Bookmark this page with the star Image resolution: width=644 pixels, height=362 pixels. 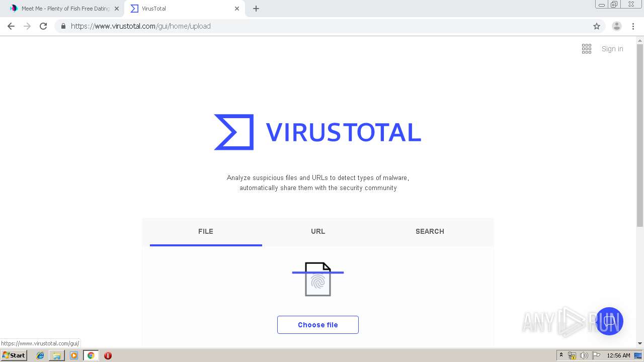597,26
